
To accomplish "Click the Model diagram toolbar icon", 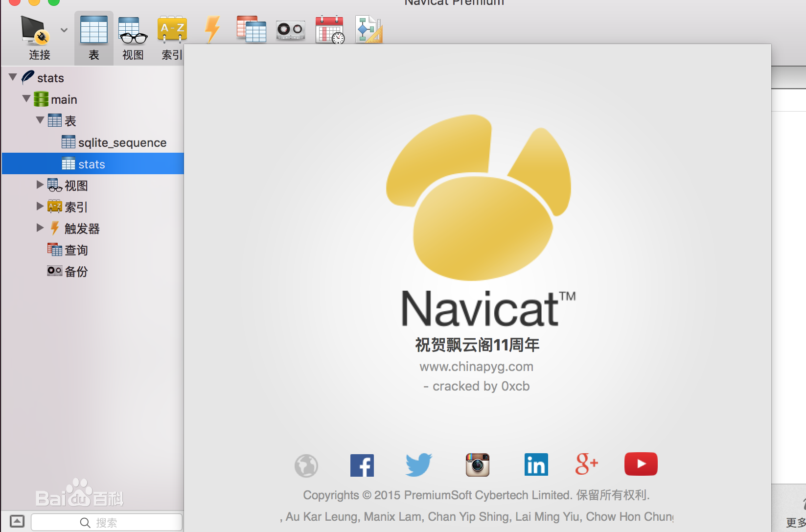I will 368,30.
